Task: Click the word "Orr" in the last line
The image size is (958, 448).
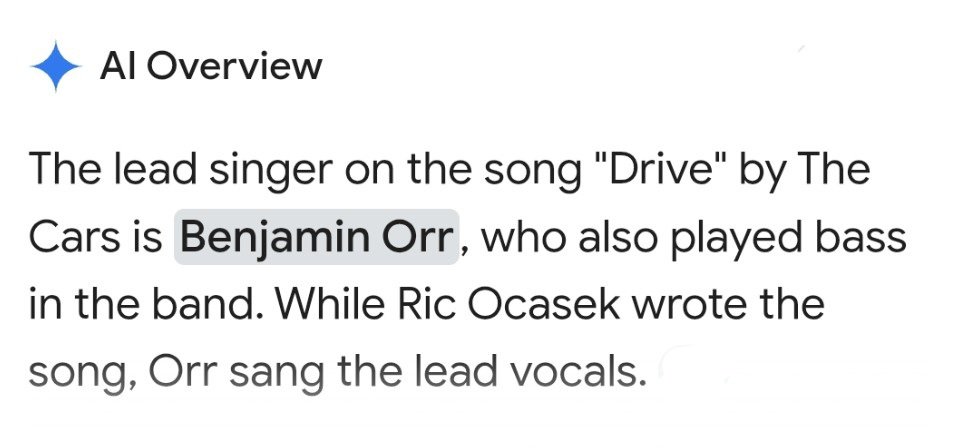Action: tap(183, 372)
